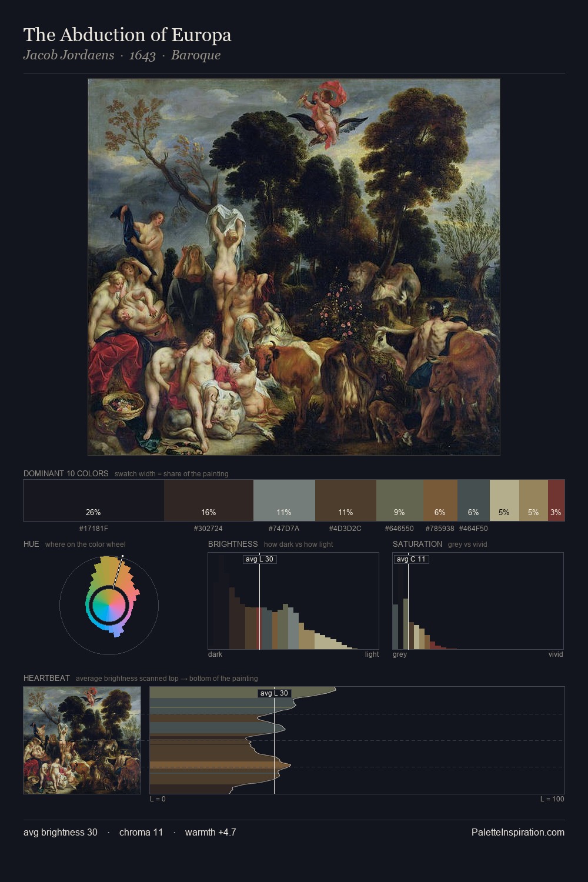This screenshot has height=882, width=588.
Task: Click 'grey vs vivid' caption
Action: click(x=467, y=544)
